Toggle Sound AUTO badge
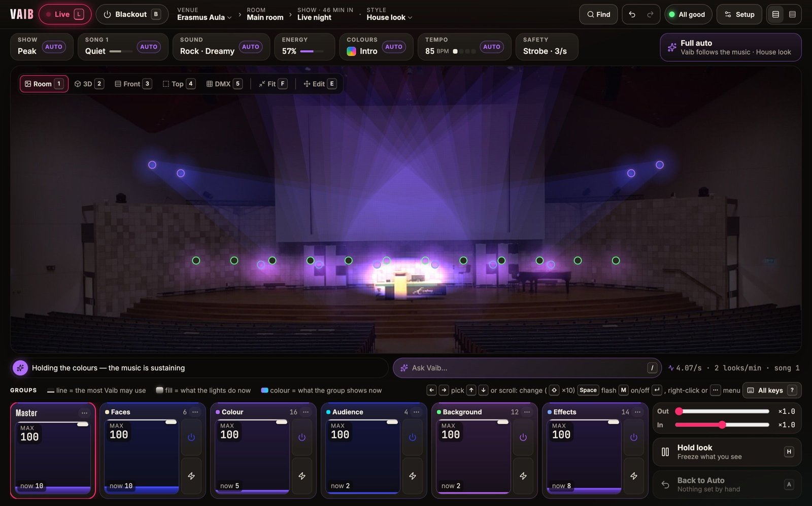 point(251,47)
